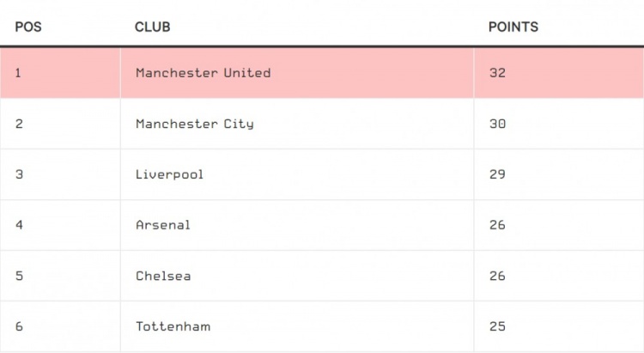
Task: Click Arsenal's 26 points cell
Action: [x=559, y=225]
